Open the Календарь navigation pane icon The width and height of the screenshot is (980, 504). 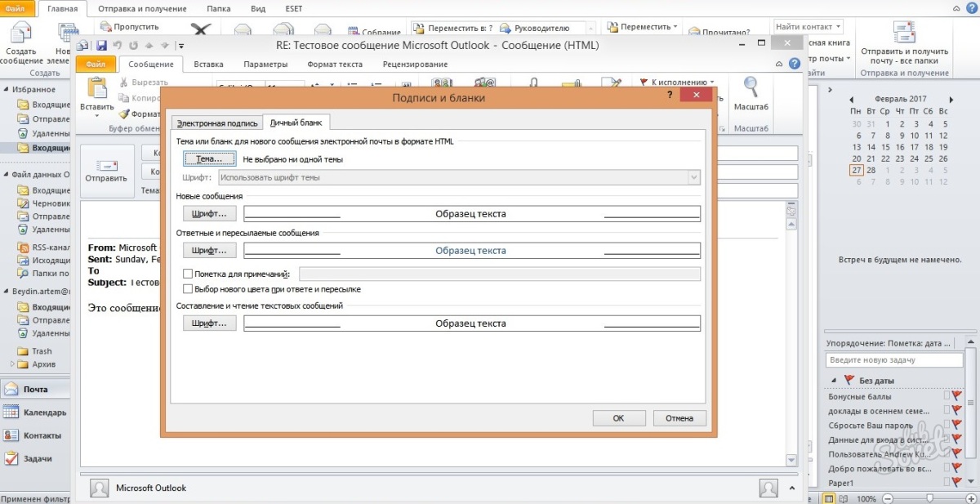pos(11,413)
